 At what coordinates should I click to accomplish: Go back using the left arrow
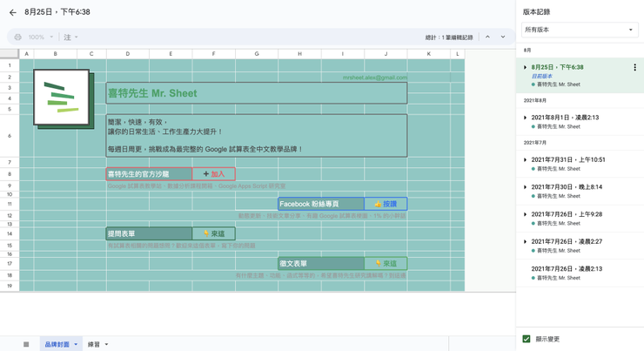pyautogui.click(x=13, y=12)
